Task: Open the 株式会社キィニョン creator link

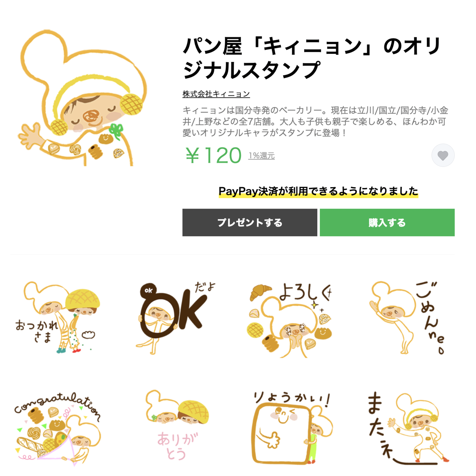Action: coord(216,94)
